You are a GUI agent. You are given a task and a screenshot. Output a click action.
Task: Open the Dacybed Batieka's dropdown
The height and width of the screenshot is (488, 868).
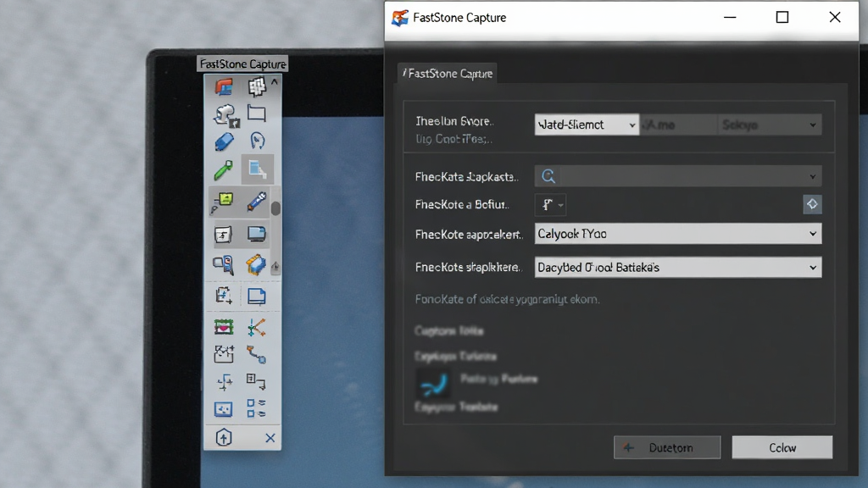pyautogui.click(x=678, y=267)
